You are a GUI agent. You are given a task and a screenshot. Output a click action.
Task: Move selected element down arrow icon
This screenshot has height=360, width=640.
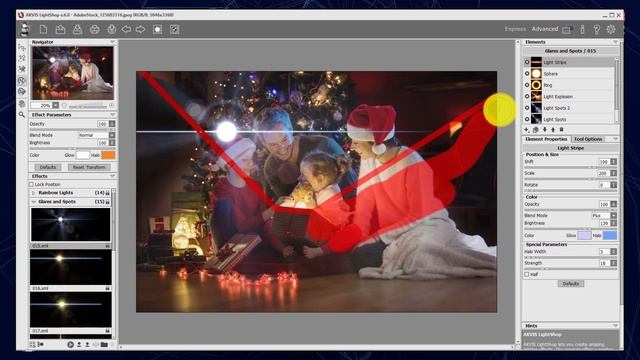tap(544, 130)
